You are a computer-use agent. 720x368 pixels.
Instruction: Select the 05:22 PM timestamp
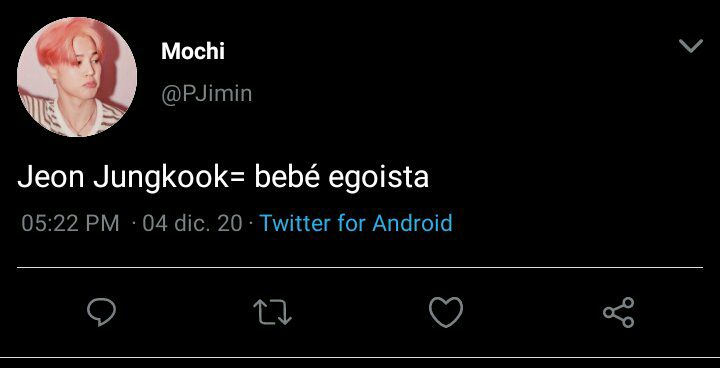70,223
